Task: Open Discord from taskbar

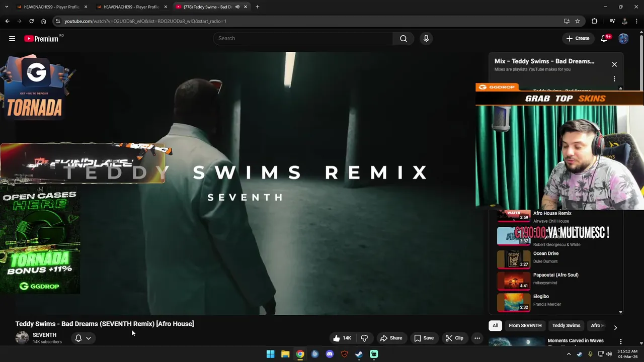Action: 330,354
